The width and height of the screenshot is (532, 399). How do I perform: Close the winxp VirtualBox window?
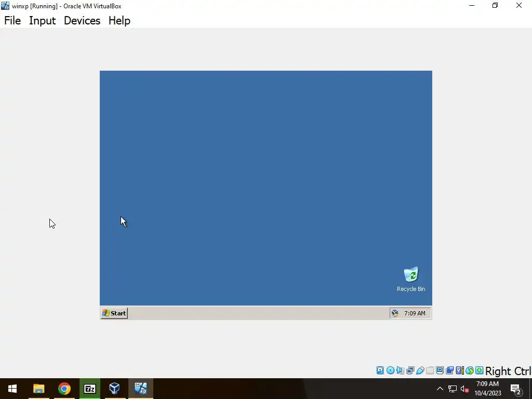tap(519, 6)
